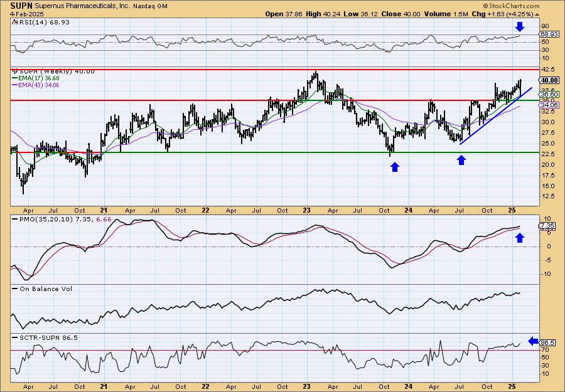The height and width of the screenshot is (392, 565).
Task: Click the Chg +1.63 (+4.25%) reading
Action: point(502,14)
